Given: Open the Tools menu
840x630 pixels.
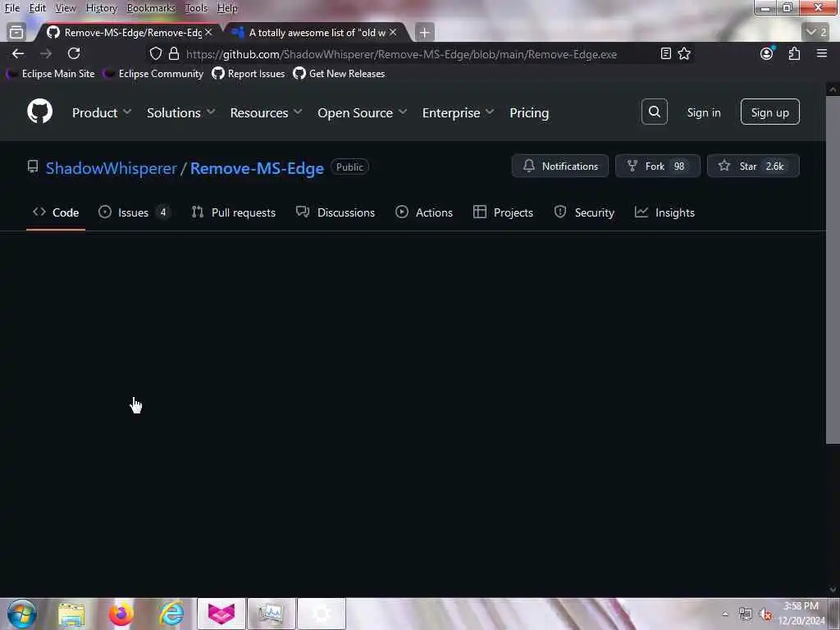Looking at the screenshot, I should point(196,8).
